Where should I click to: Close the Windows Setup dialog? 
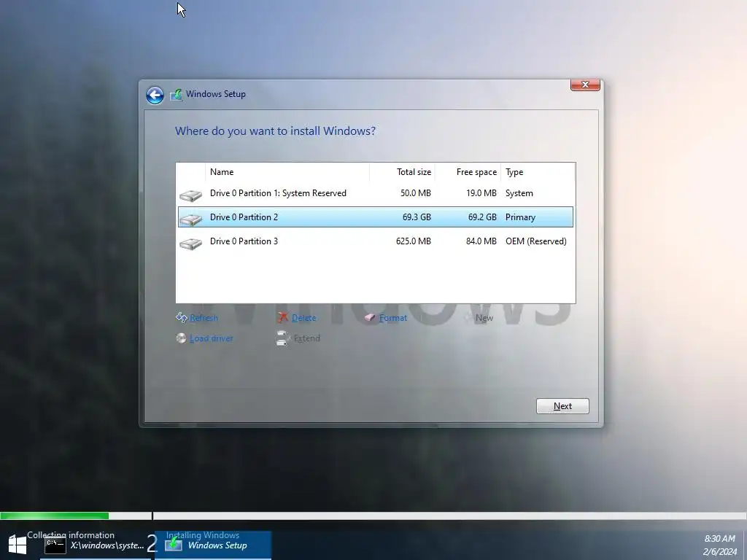[585, 85]
